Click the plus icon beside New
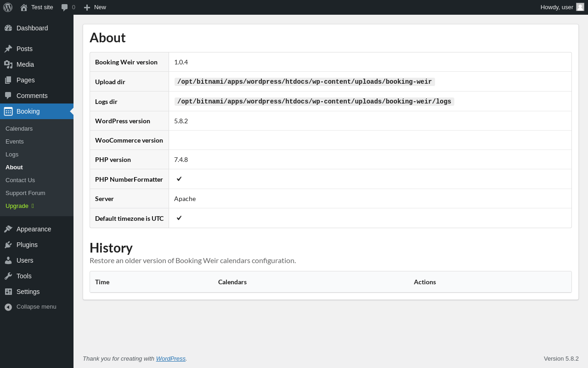Image resolution: width=588 pixels, height=368 pixels. tap(87, 7)
